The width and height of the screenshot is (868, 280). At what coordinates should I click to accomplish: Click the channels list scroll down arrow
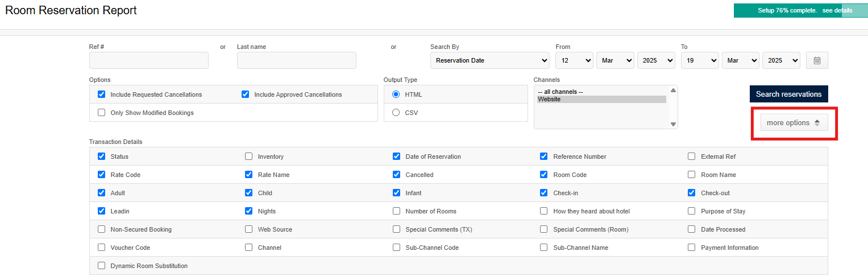(673, 124)
